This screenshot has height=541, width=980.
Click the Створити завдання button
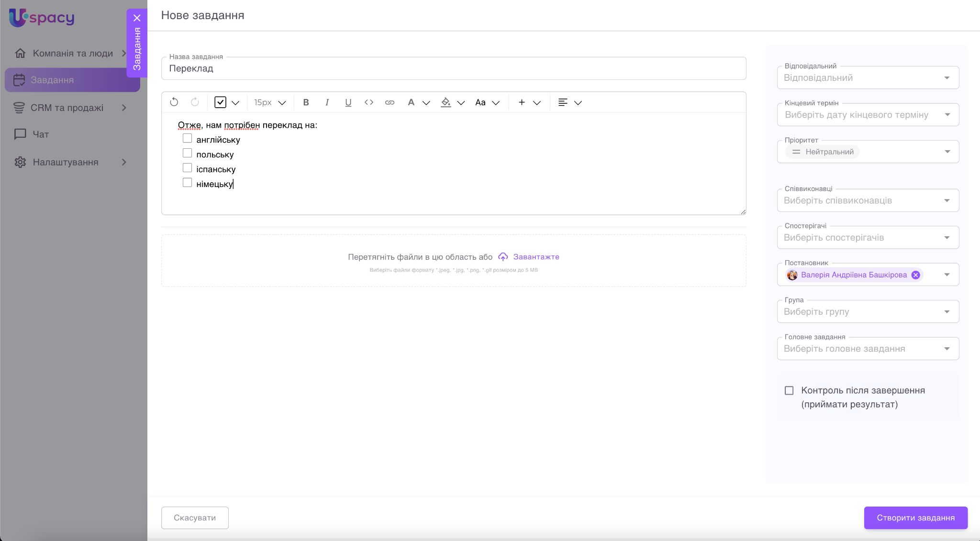(915, 518)
